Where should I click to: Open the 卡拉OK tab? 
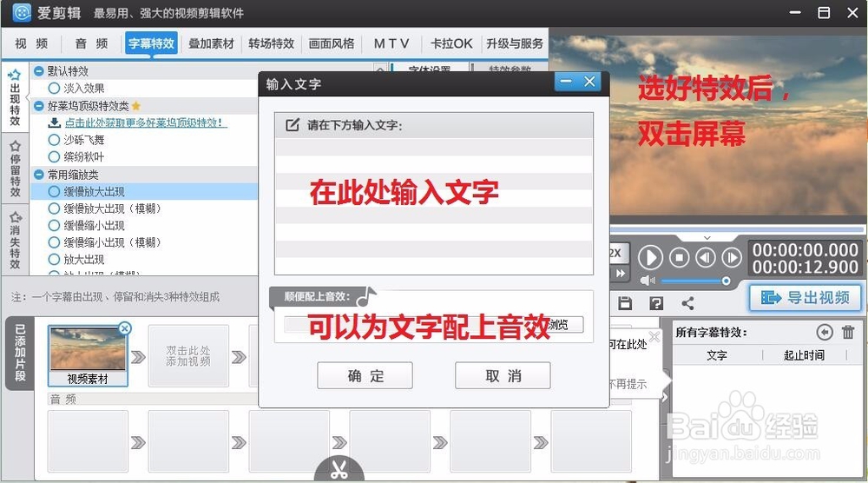tap(451, 43)
